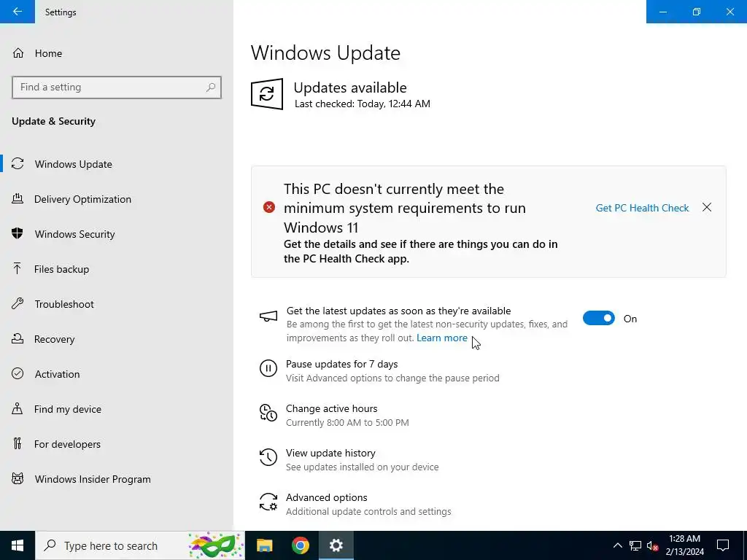Click the Last checked: Today, 12:44 AM text
The width and height of the screenshot is (747, 560).
pyautogui.click(x=362, y=104)
